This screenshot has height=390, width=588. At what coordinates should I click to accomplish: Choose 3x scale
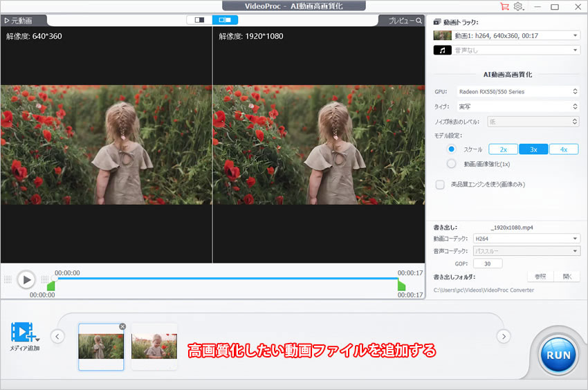pyautogui.click(x=533, y=149)
